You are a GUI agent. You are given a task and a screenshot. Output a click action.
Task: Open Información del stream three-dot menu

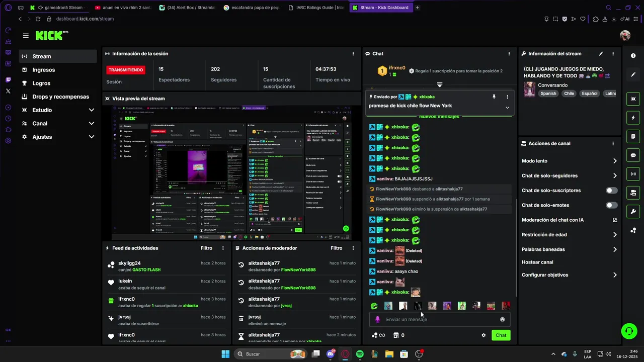[613, 53]
